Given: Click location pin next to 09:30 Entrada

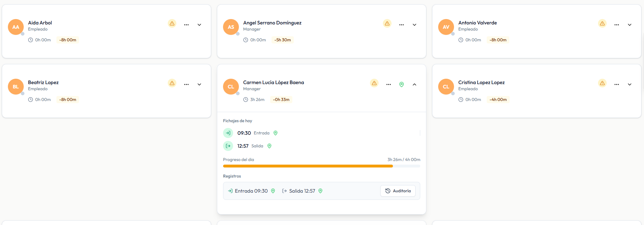Looking at the screenshot, I should tap(275, 133).
